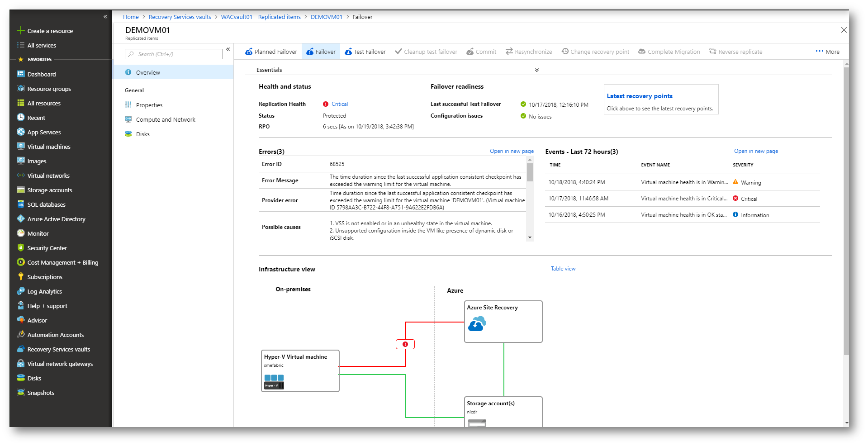Viewport: 868px width, 446px height.
Task: Click the Recovery Services vaults icon
Action: [20, 349]
